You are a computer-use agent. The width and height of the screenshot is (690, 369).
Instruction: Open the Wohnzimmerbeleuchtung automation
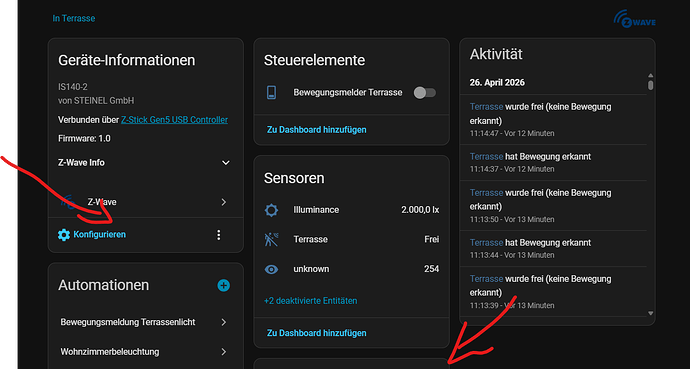click(110, 352)
